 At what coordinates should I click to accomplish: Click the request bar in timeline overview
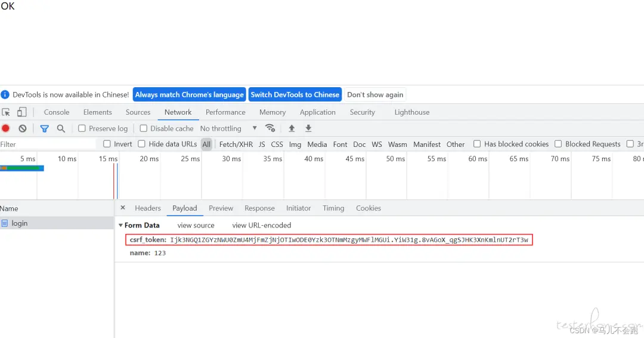coord(22,168)
